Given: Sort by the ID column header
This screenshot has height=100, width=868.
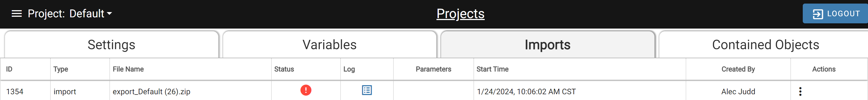Looking at the screenshot, I should [x=9, y=69].
